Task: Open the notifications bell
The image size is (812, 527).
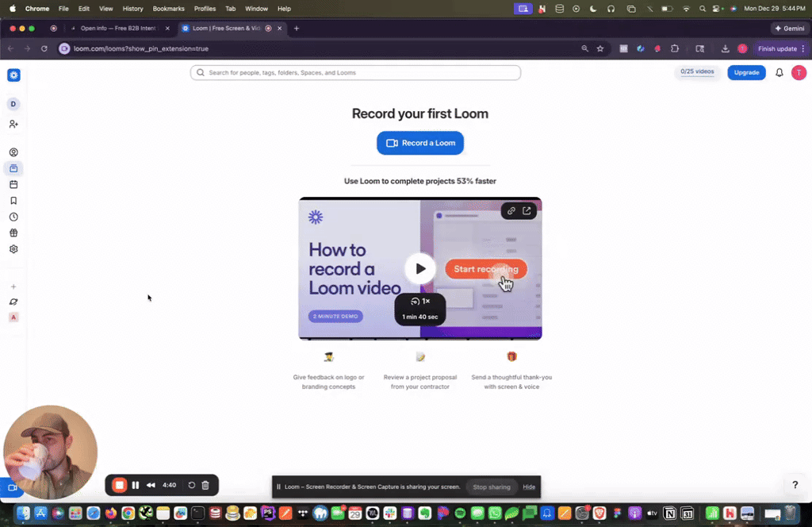Action: (779, 72)
